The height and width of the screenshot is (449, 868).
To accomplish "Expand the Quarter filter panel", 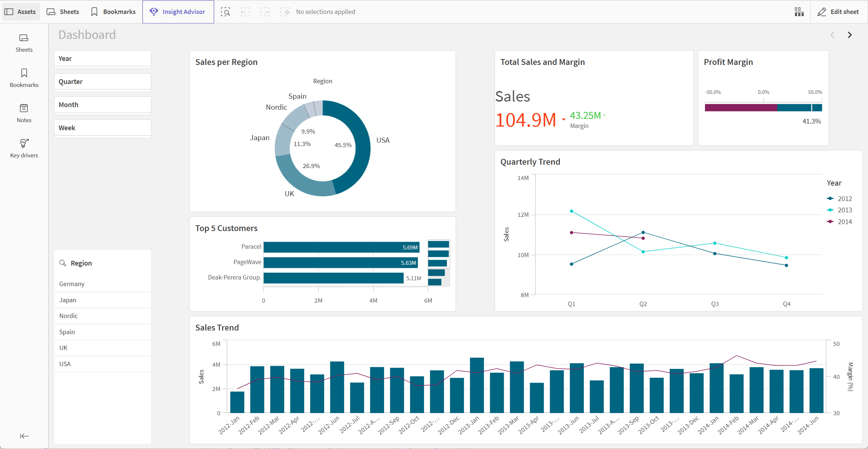I will point(102,81).
